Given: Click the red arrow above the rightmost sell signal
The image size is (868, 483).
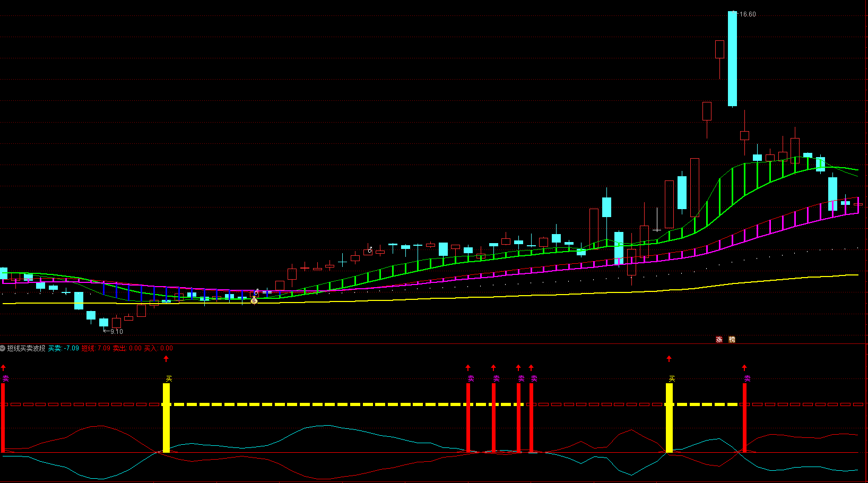Looking at the screenshot, I should 744,368.
